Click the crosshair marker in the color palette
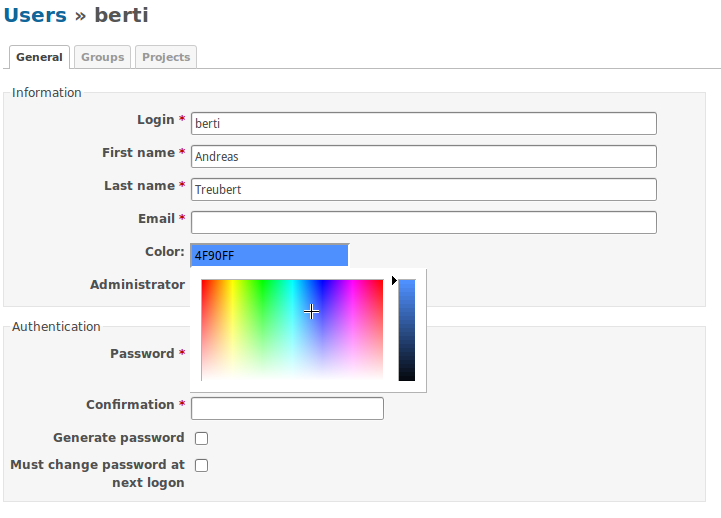Image resolution: width=721 pixels, height=518 pixels. pyautogui.click(x=311, y=312)
